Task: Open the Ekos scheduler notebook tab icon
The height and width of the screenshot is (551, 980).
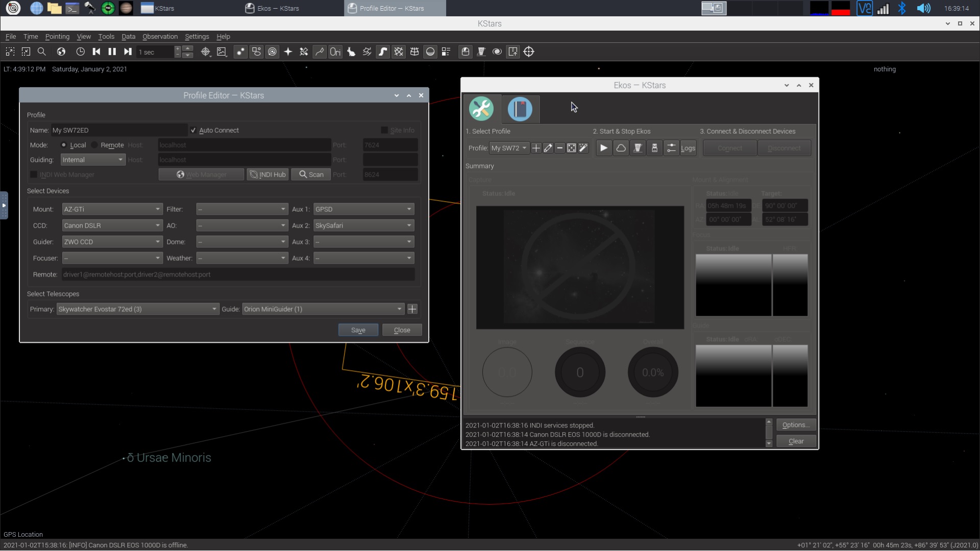Action: pyautogui.click(x=520, y=109)
